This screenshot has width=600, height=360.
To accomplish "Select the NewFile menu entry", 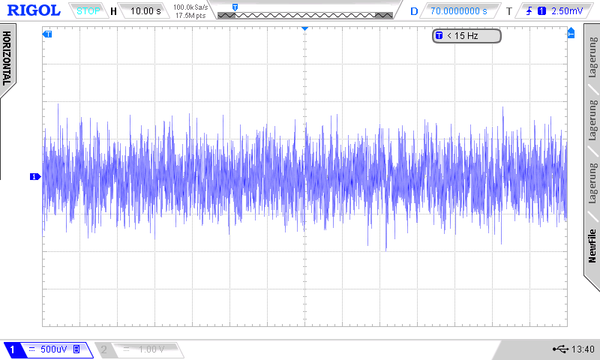I will pyautogui.click(x=592, y=246).
